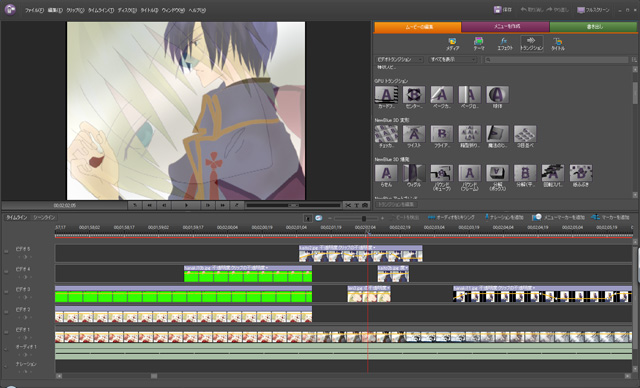Select the timeline selection tool icon
This screenshot has height=388, width=640.
point(308,218)
